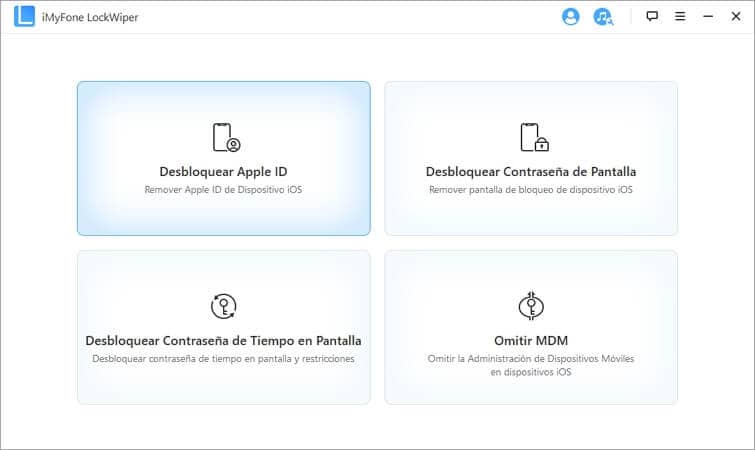The width and height of the screenshot is (755, 450).
Task: Click the iMyFone LockWiper title text
Action: [x=90, y=17]
